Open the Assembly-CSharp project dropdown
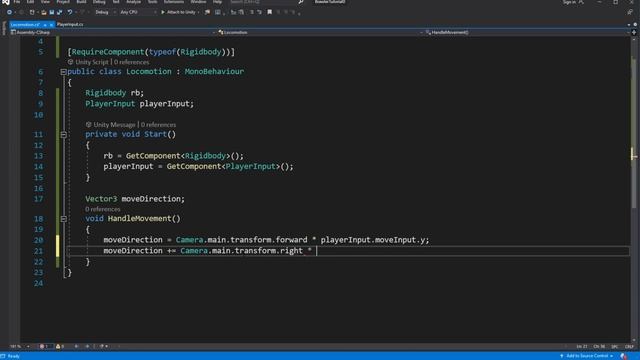This screenshot has width=640, height=360. pos(113,32)
